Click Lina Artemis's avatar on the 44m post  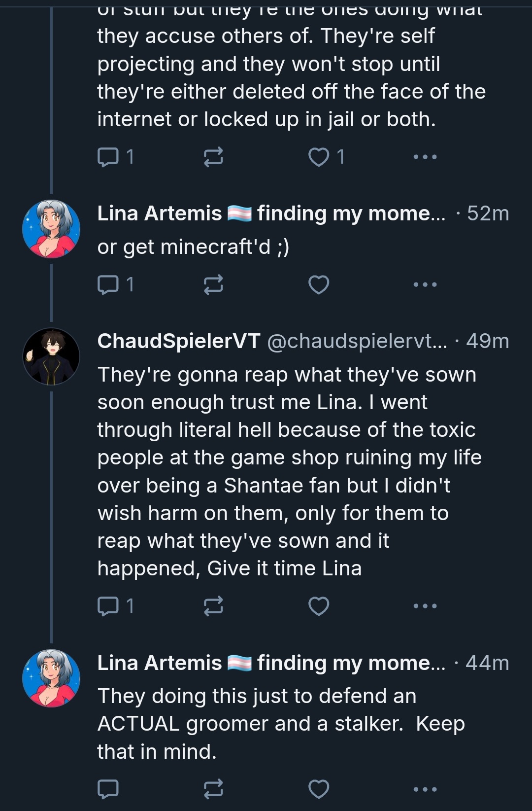[51, 678]
